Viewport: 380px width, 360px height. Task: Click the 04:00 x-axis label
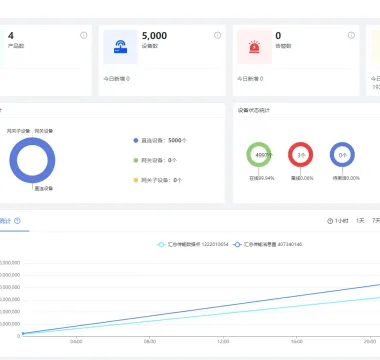pyautogui.click(x=76, y=342)
